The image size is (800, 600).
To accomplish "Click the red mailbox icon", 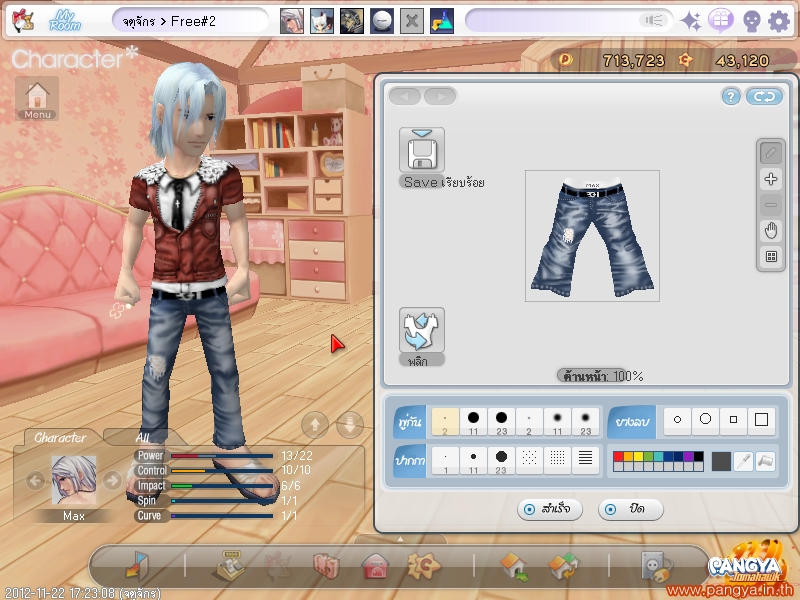I will tap(376, 566).
